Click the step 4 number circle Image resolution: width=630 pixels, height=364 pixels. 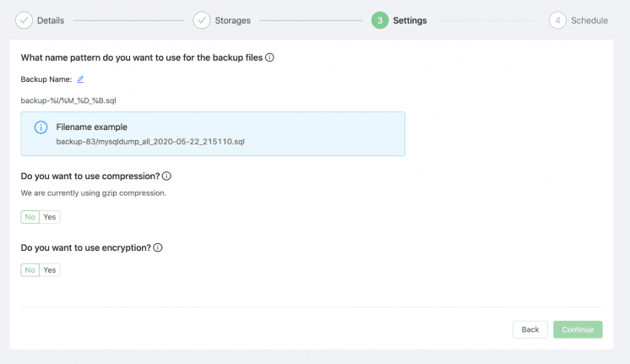pyautogui.click(x=557, y=20)
